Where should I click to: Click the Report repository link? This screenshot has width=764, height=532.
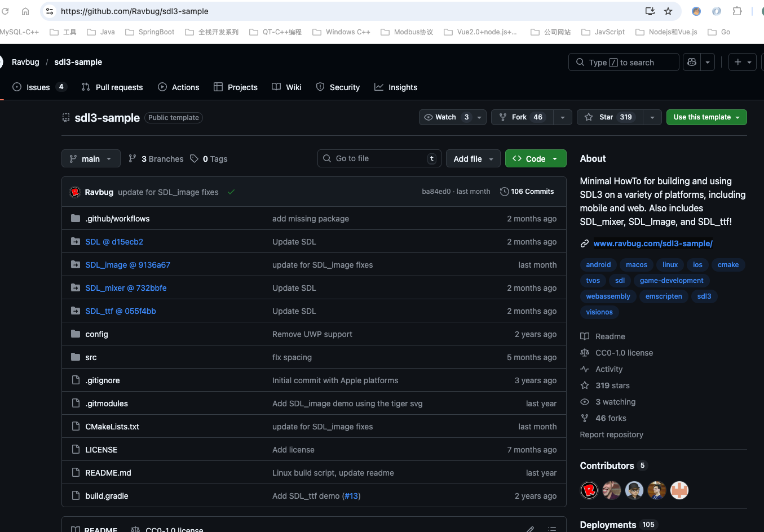pyautogui.click(x=612, y=435)
